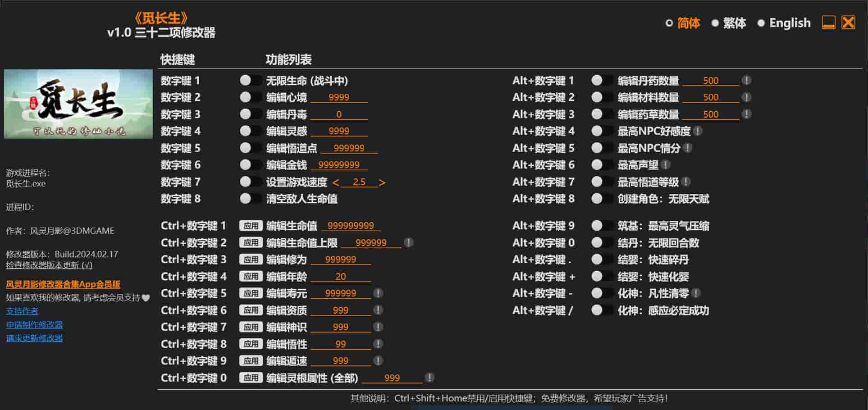
Task: Click info icon beside 编辑灵根属性 (全部)
Action: [x=429, y=378]
